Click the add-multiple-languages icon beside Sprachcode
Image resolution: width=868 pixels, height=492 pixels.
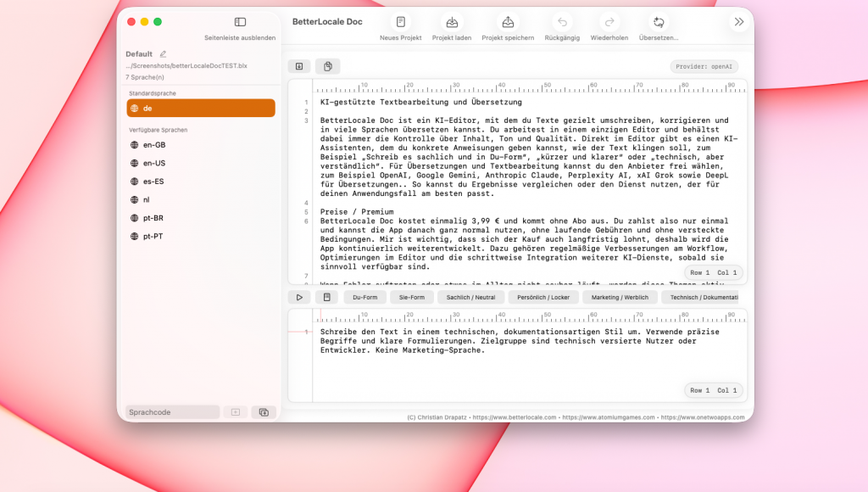point(264,412)
